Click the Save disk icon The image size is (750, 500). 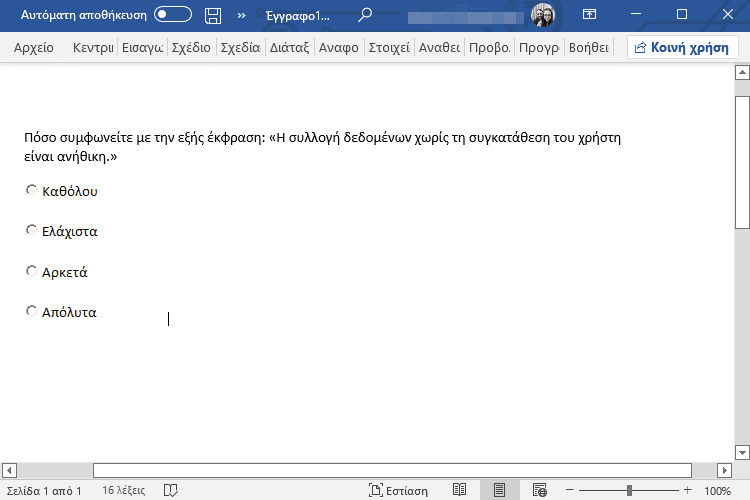click(x=213, y=15)
